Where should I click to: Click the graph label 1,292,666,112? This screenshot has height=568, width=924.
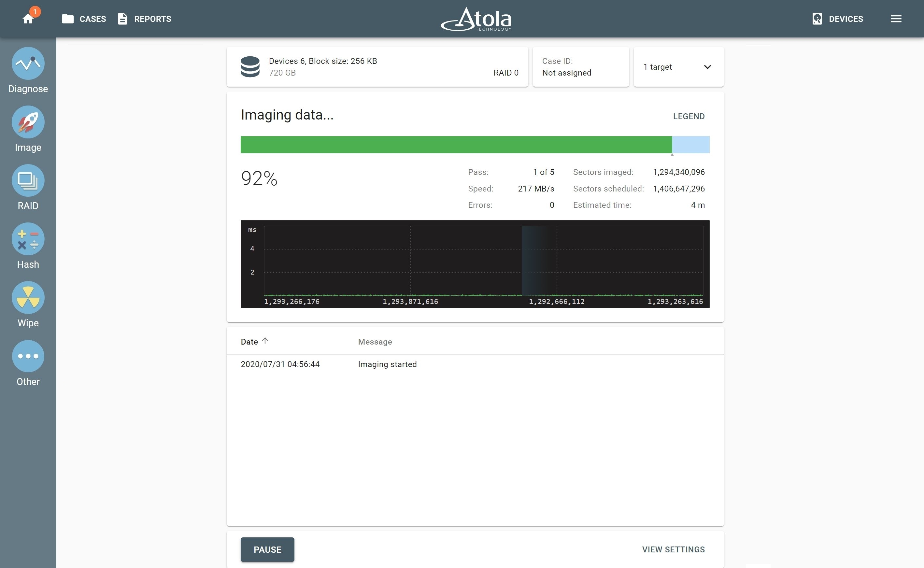[556, 301]
